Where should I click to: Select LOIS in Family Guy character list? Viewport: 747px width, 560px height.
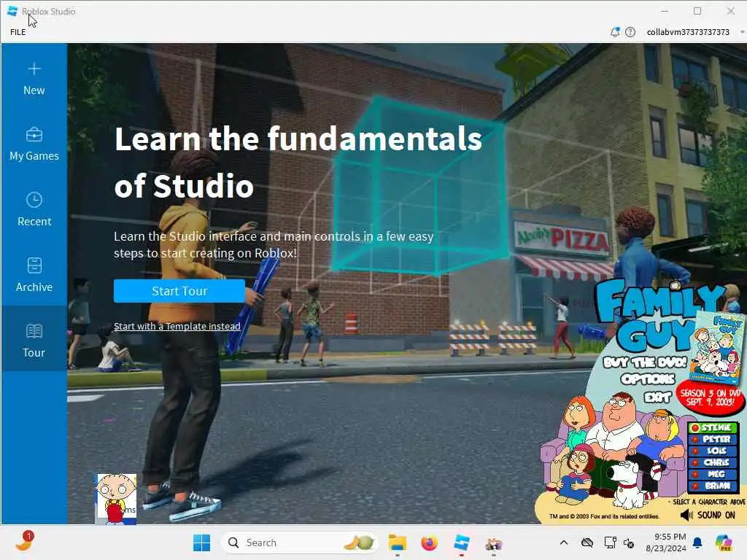click(x=713, y=451)
